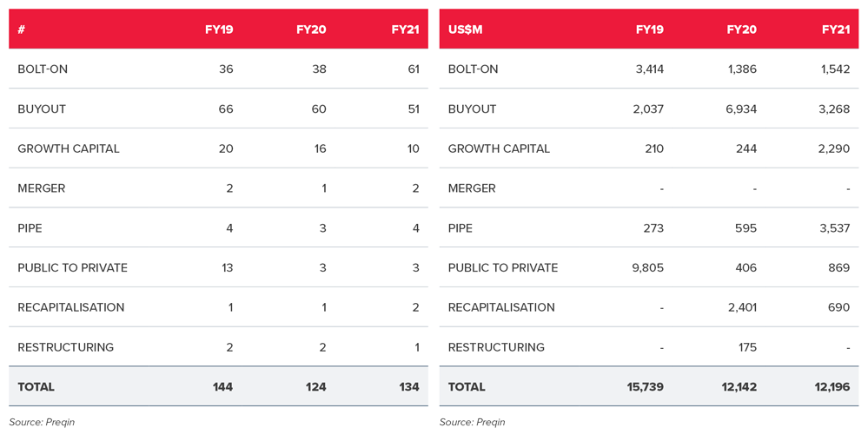Image resolution: width=868 pixels, height=434 pixels.
Task: Click RESTRUCTURING label in the US$M table
Action: (x=496, y=347)
